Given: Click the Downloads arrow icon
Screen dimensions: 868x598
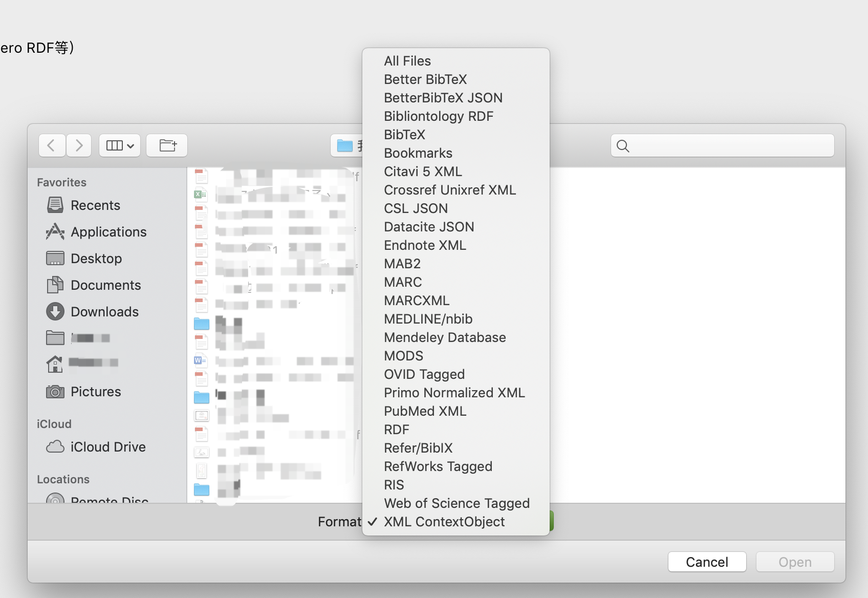Looking at the screenshot, I should click(55, 311).
